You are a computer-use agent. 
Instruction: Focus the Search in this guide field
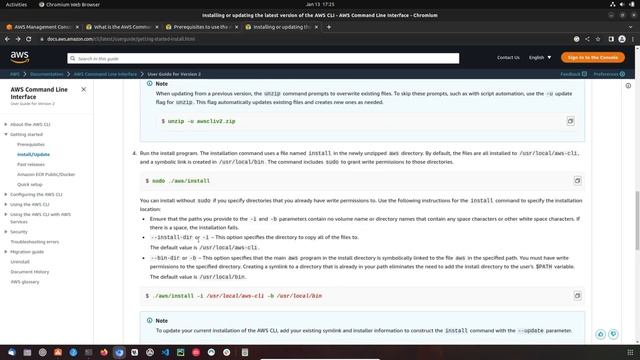(x=263, y=58)
